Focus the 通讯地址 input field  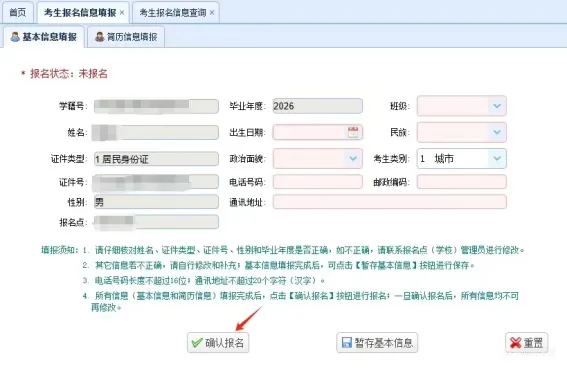pyautogui.click(x=389, y=202)
